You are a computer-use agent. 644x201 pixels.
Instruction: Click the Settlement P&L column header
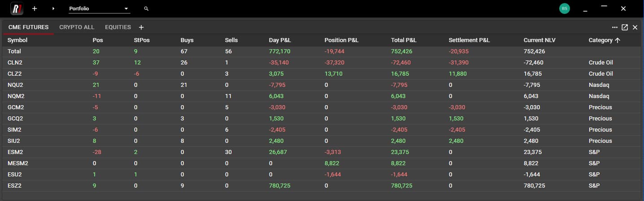[469, 40]
